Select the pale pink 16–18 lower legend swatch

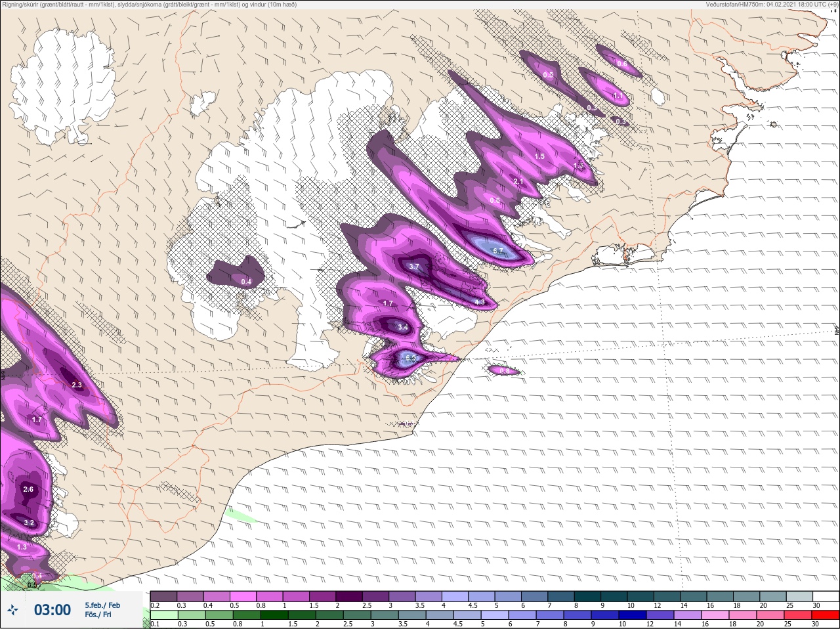click(717, 615)
